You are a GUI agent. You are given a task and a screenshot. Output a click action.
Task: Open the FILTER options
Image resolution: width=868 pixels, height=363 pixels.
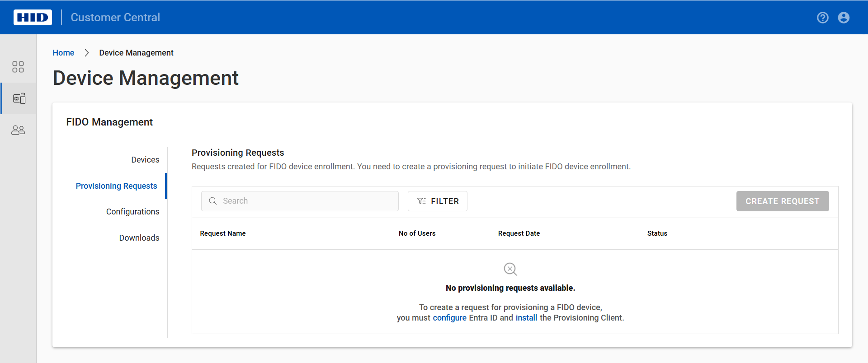pyautogui.click(x=437, y=201)
